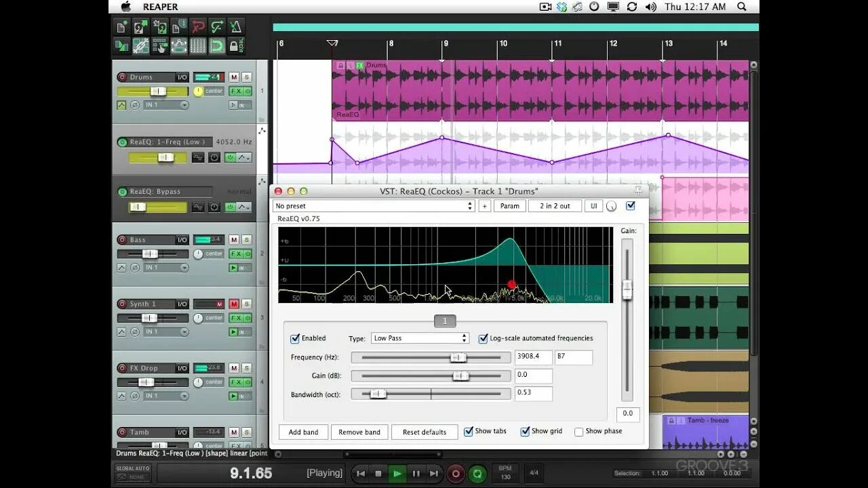The height and width of the screenshot is (488, 868).
Task: Click the Drums track volume fader
Action: (157, 91)
